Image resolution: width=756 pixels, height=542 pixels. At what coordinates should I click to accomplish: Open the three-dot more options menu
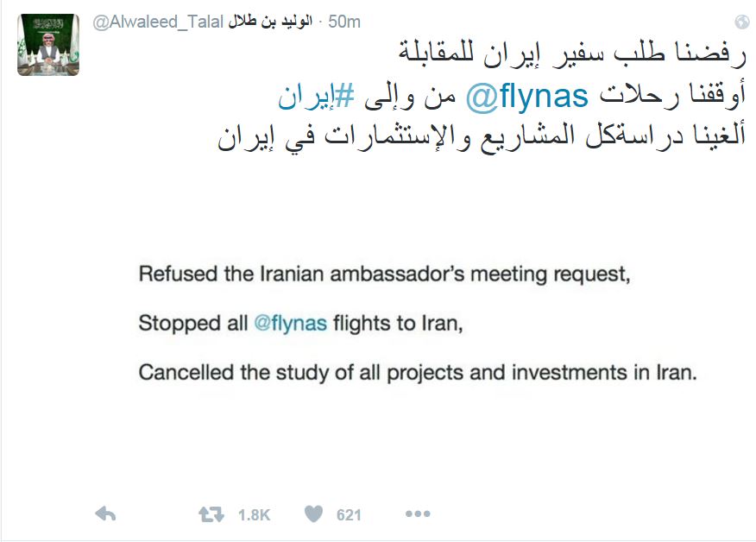click(418, 514)
